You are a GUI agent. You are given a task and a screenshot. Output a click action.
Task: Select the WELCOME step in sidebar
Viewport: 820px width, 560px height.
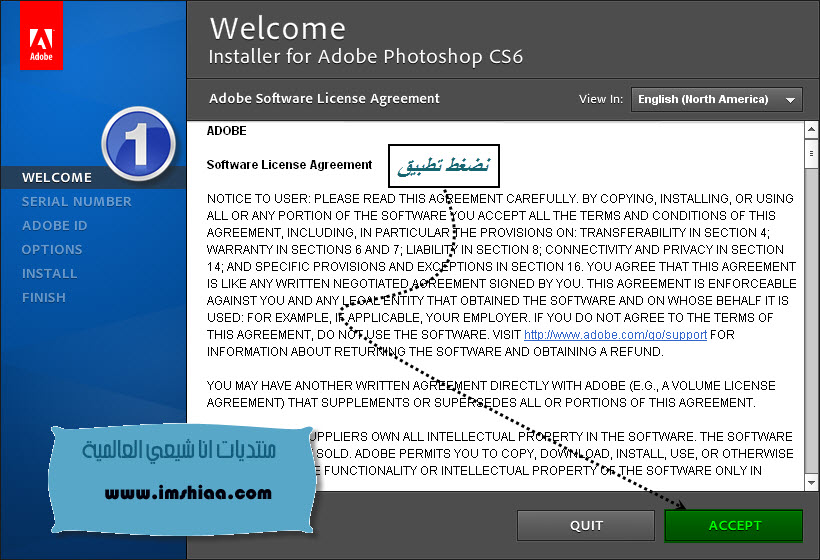point(57,177)
